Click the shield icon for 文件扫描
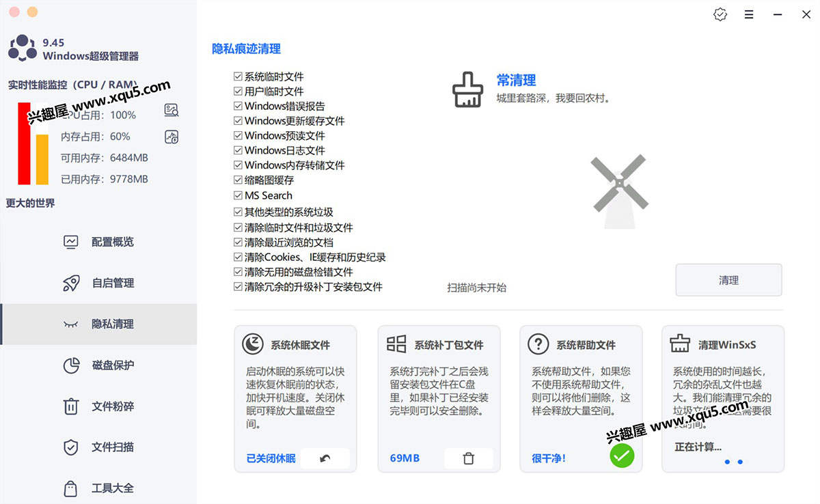Viewport: 820px width, 504px height. click(71, 447)
